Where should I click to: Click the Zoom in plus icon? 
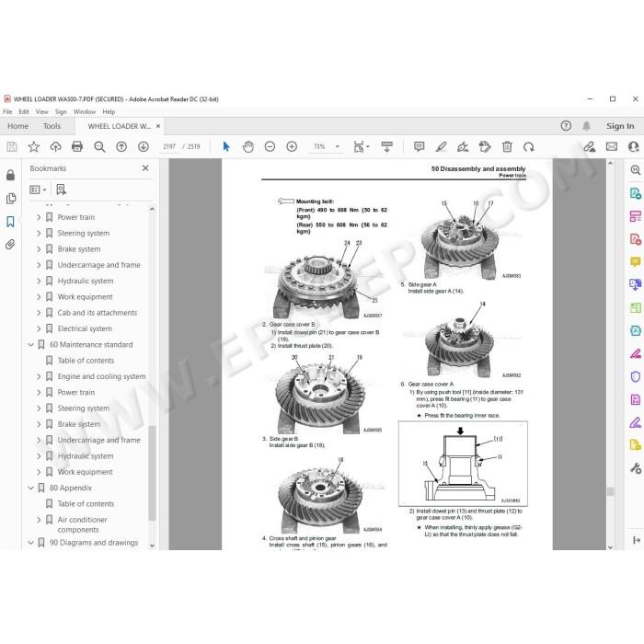[292, 146]
